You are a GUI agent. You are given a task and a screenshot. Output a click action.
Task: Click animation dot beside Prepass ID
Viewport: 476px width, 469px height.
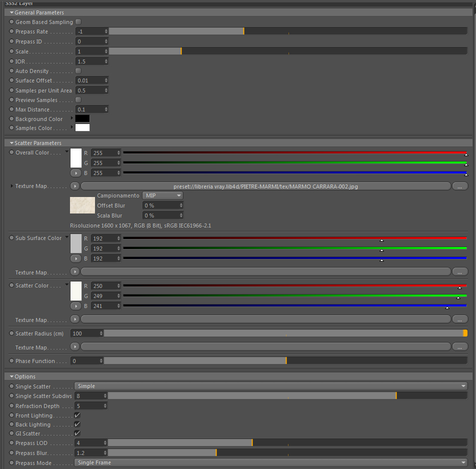coord(11,41)
